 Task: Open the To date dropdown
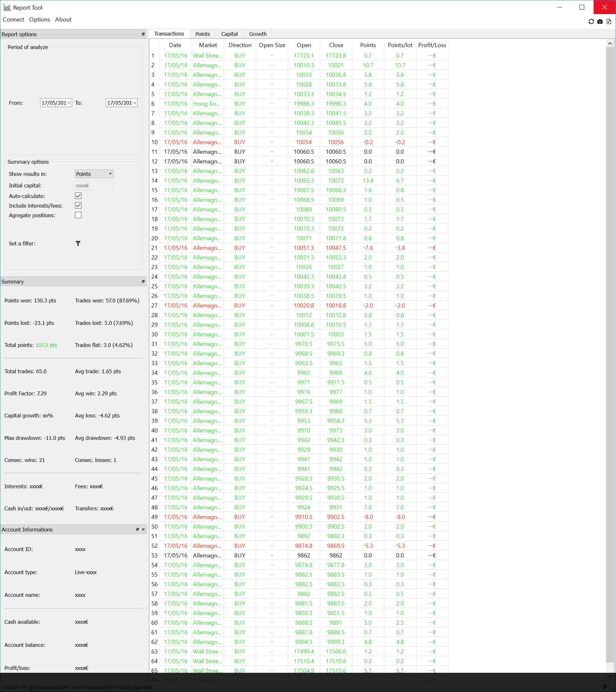click(135, 103)
